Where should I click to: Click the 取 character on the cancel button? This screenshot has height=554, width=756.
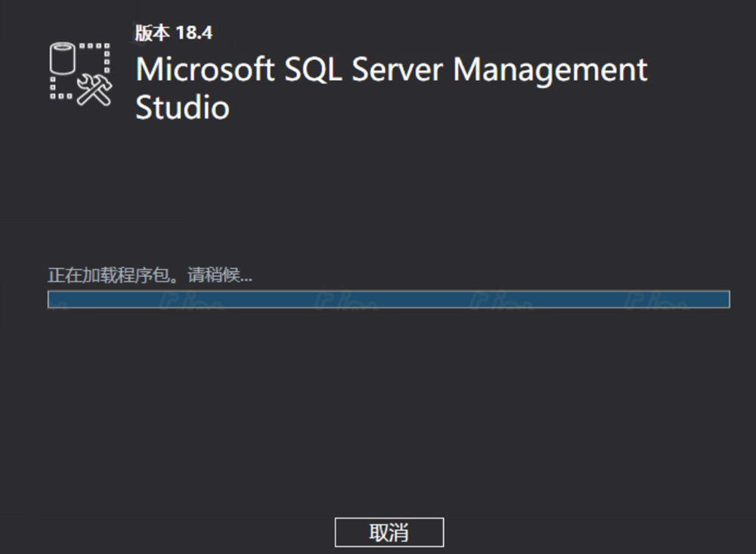pyautogui.click(x=379, y=533)
